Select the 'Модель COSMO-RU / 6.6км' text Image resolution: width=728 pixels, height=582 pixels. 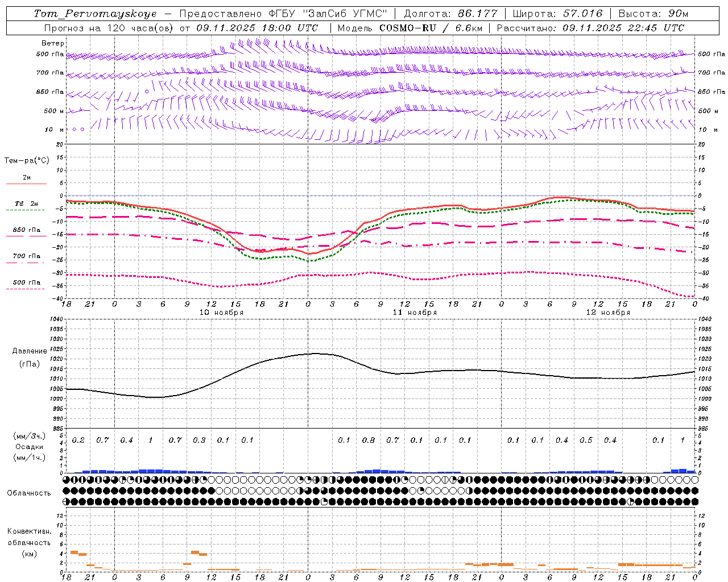click(410, 28)
